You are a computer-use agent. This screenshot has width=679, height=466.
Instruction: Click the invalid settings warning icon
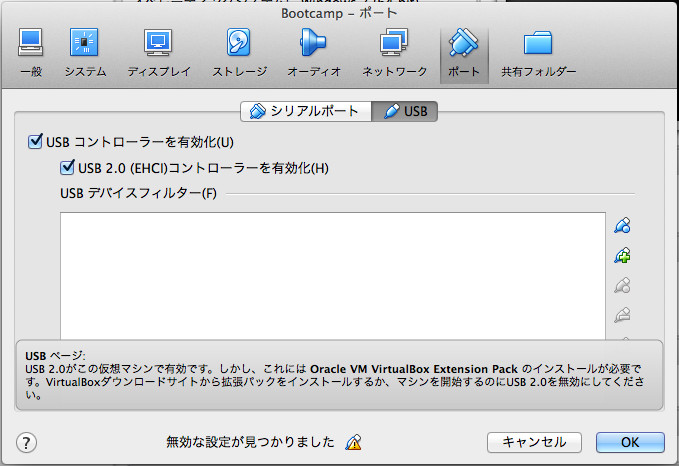click(353, 442)
